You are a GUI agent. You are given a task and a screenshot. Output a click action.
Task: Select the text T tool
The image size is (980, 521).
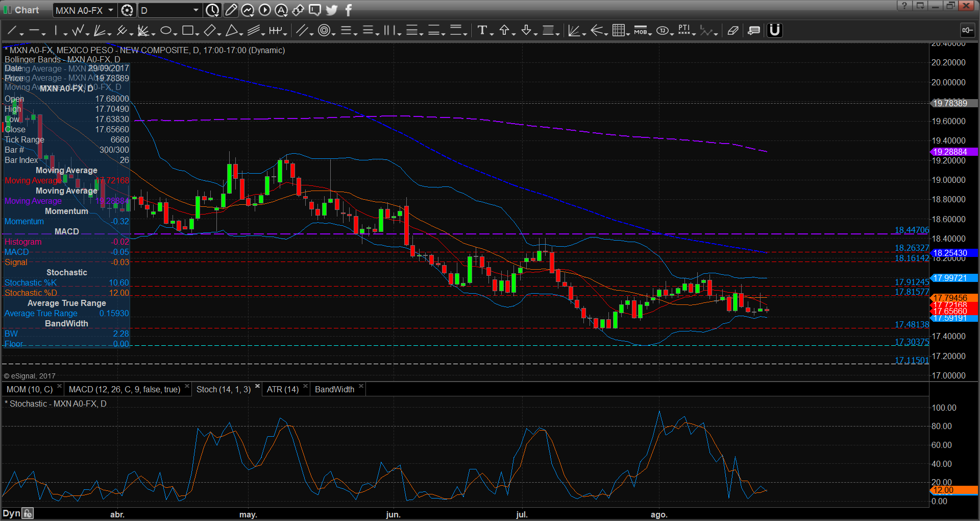coord(482,31)
